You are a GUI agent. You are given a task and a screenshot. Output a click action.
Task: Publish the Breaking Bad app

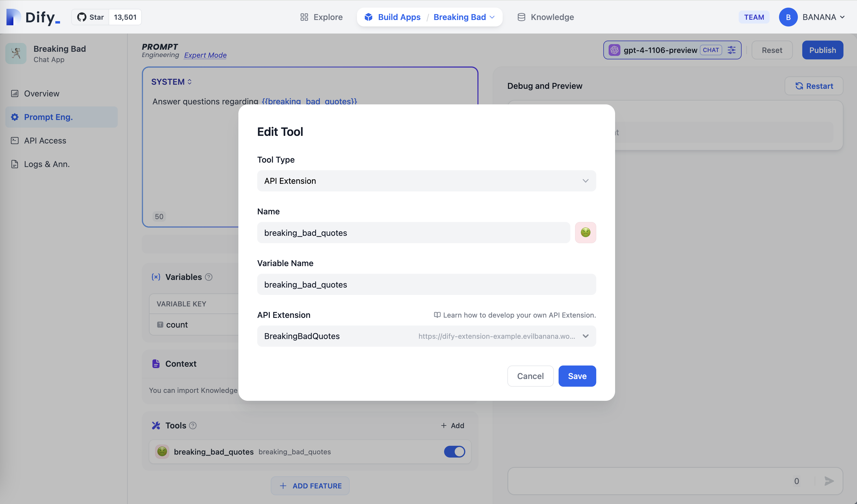pyautogui.click(x=822, y=50)
